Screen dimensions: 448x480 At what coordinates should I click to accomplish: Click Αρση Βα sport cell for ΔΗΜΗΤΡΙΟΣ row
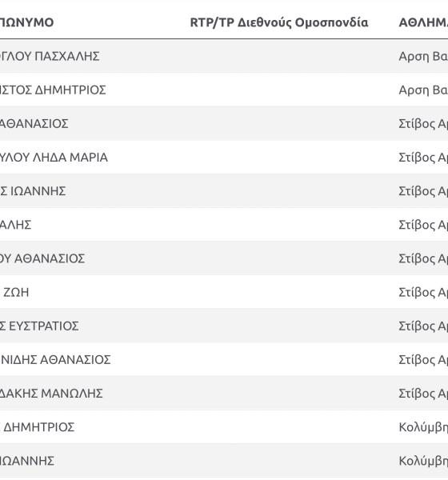coord(423,90)
